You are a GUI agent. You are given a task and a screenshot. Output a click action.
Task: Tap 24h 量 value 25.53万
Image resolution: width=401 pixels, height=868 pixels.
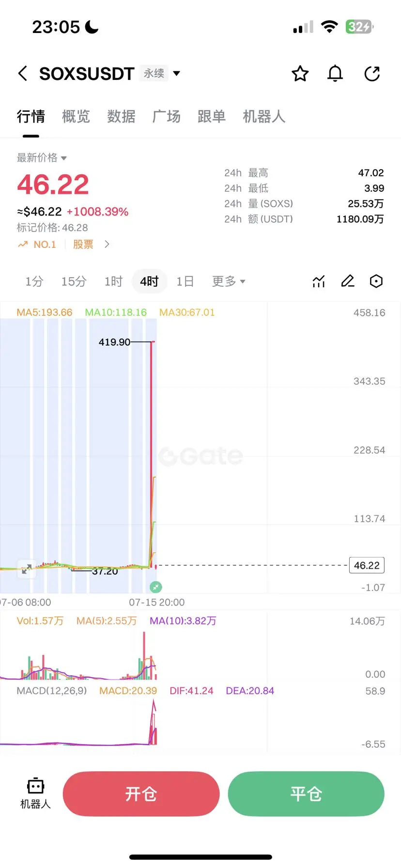(366, 204)
